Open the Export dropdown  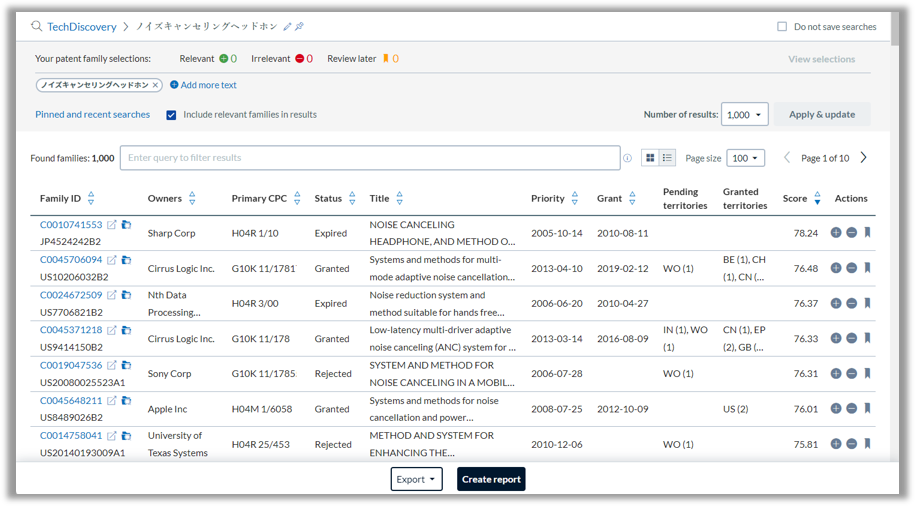coord(416,479)
